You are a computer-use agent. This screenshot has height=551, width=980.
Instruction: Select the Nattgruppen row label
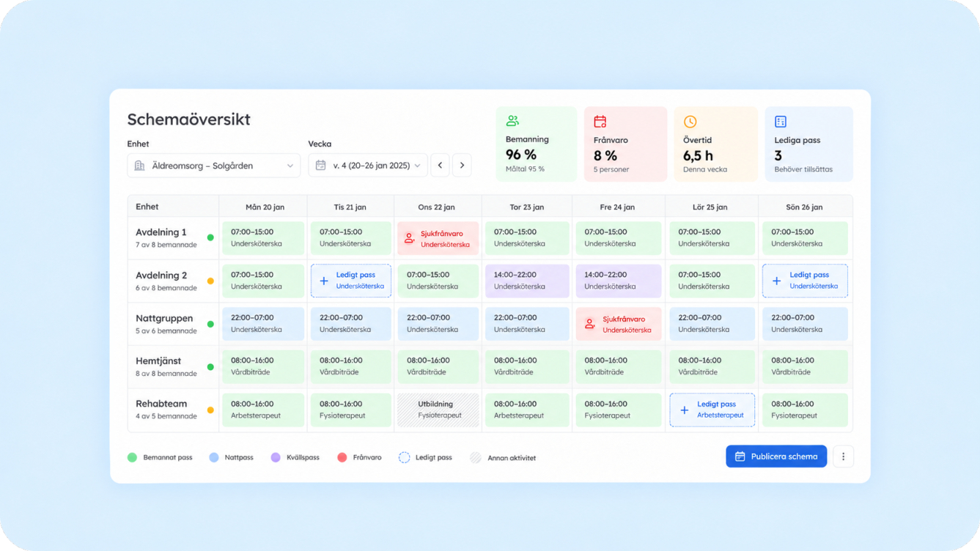[164, 318]
